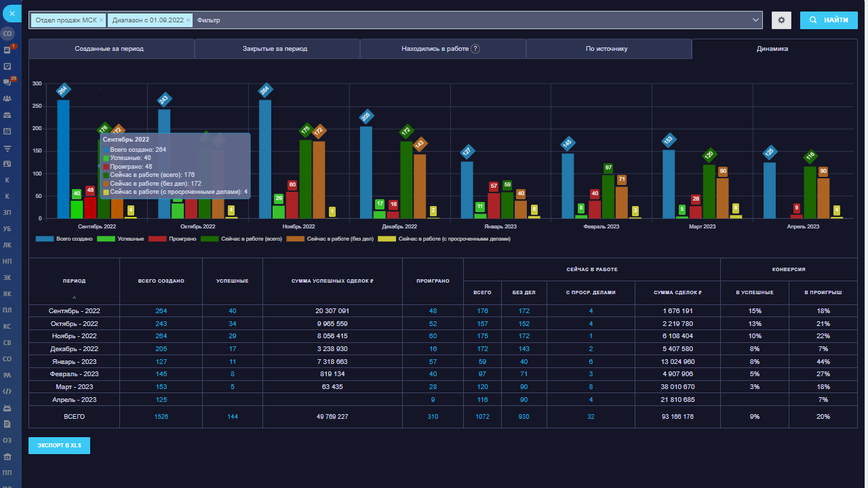Switch to the По источнику tab
This screenshot has width=868, height=488.
608,49
